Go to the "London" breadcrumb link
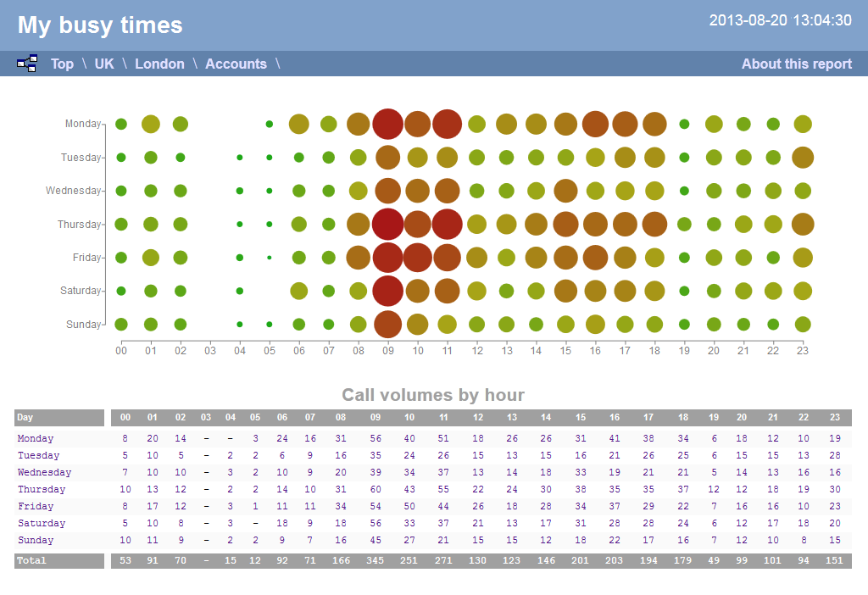Image resolution: width=868 pixels, height=595 pixels. tap(159, 64)
